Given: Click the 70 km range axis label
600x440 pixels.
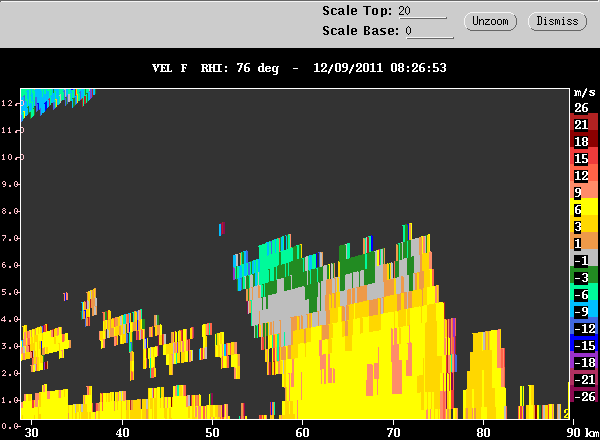Looking at the screenshot, I should pyautogui.click(x=393, y=432).
